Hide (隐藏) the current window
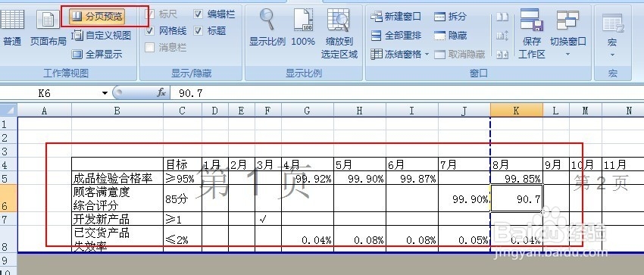 tap(451, 36)
